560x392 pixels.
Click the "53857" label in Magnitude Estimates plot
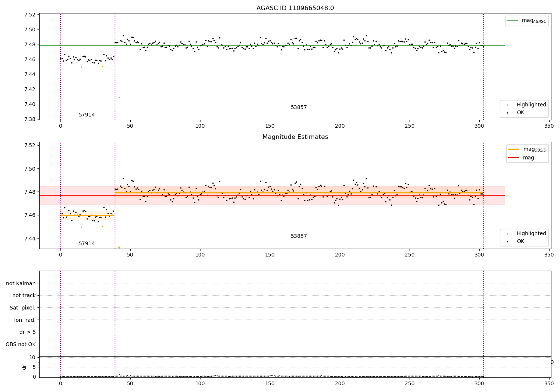299,236
